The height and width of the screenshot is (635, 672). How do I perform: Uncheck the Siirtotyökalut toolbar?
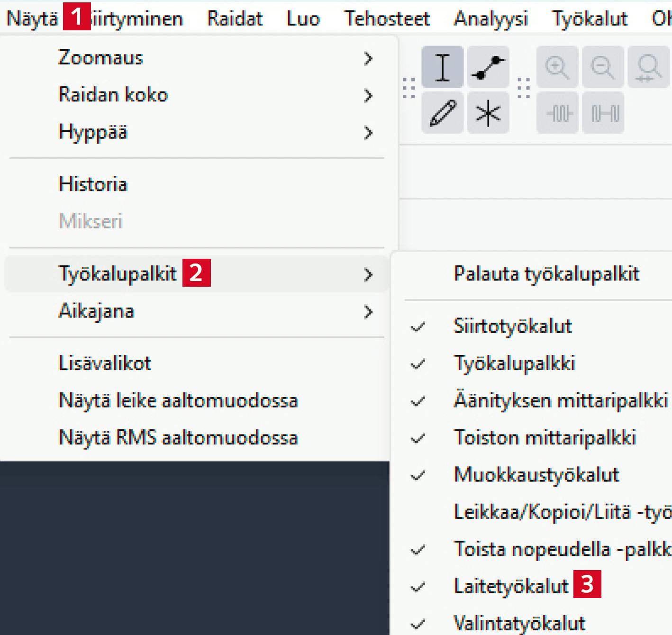512,327
